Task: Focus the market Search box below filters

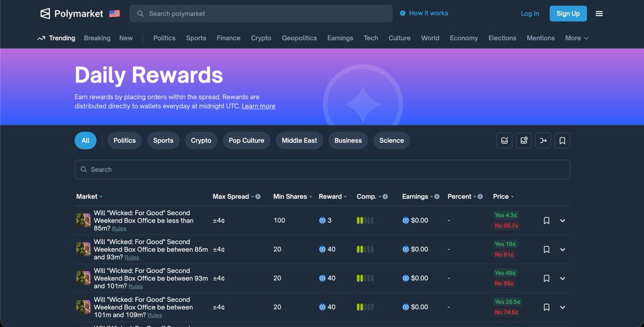Action: 322,169
